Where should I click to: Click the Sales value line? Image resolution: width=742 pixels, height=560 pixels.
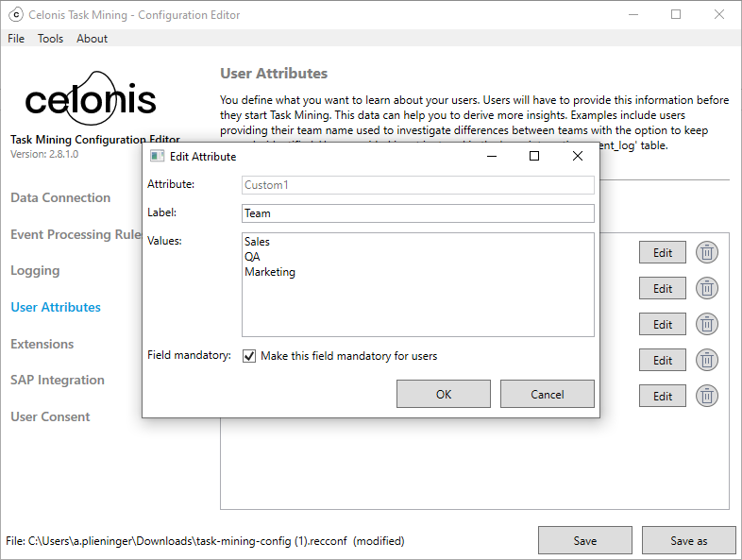pos(257,242)
